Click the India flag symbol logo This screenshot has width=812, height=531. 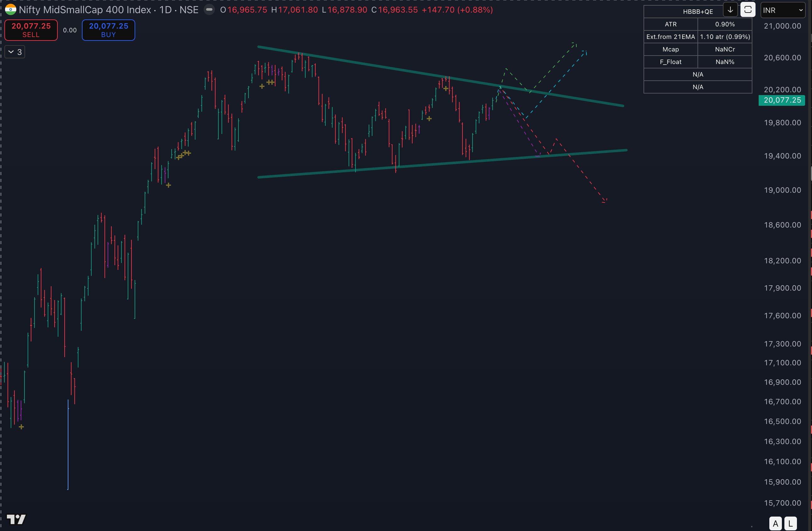click(11, 9)
